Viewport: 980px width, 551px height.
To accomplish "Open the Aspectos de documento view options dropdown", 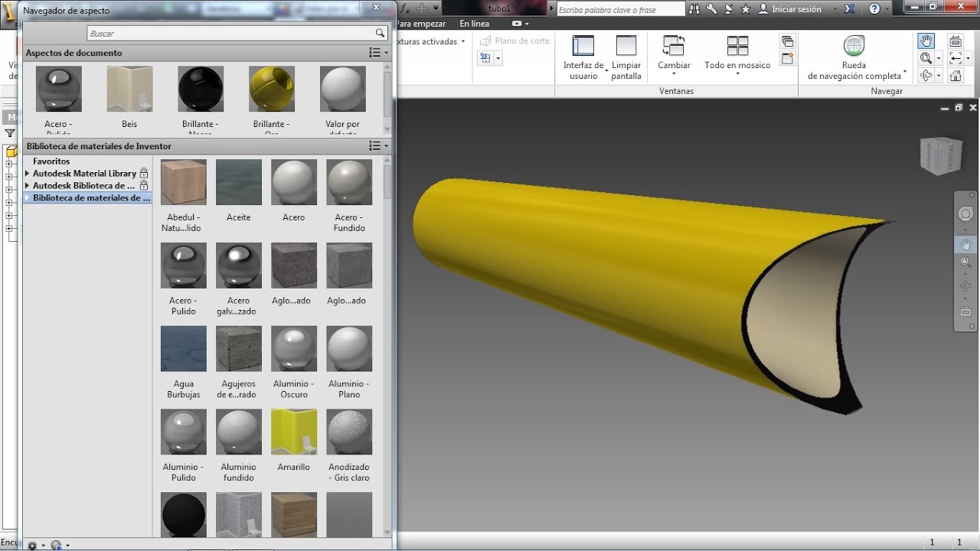I will 378,53.
